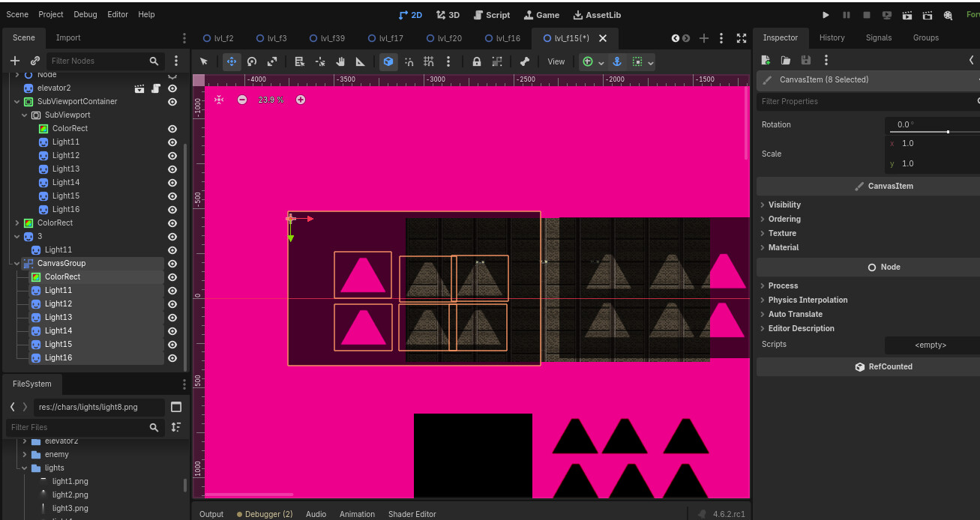Collapse the SubViewportContainer tree node
The height and width of the screenshot is (520, 980).
tap(17, 102)
